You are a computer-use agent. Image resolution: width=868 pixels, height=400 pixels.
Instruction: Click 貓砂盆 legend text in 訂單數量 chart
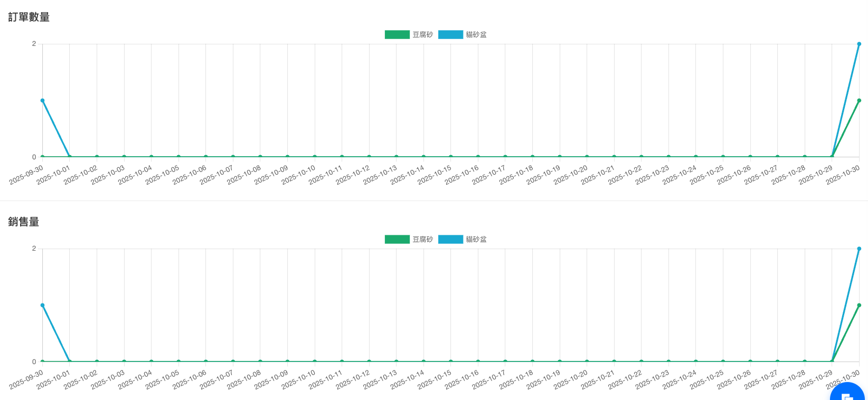click(476, 35)
